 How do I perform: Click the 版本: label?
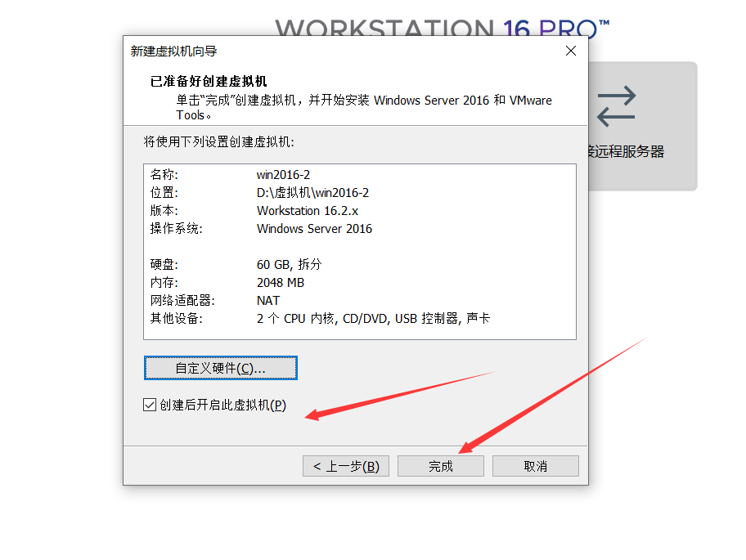(164, 211)
